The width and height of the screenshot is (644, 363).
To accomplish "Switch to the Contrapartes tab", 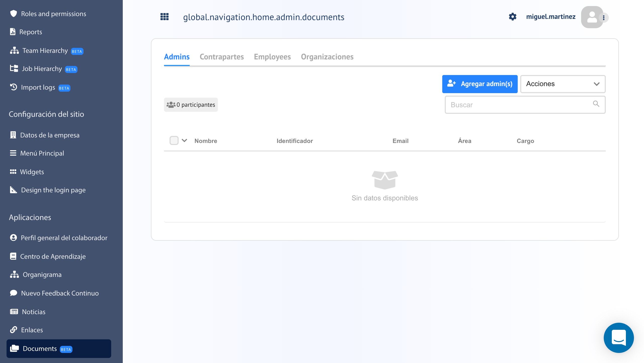I will point(222,57).
